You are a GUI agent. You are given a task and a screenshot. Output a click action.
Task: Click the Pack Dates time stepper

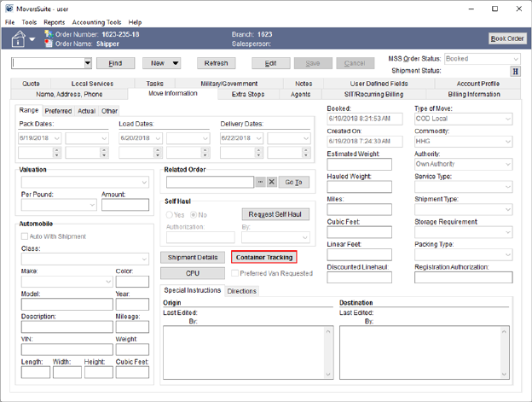pos(57,152)
